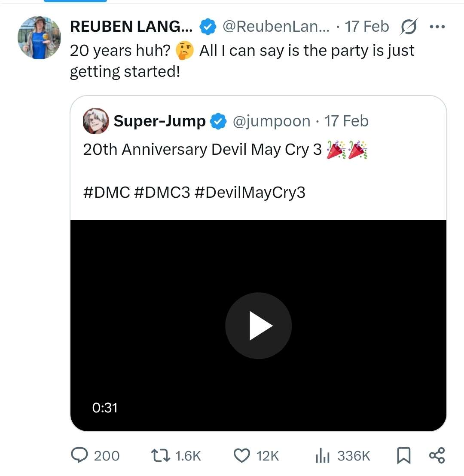Select the #DMC hashtag

point(107,192)
